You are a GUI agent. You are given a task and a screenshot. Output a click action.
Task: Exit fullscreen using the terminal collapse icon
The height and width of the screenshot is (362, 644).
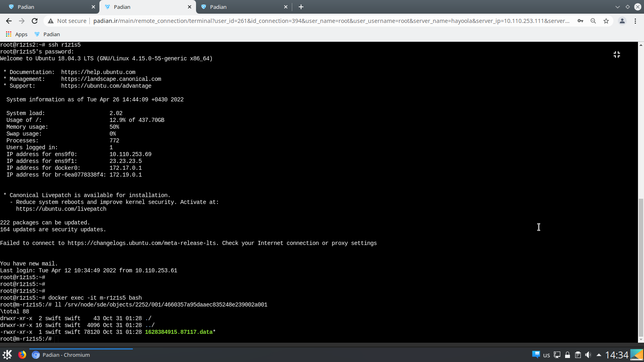tap(617, 54)
